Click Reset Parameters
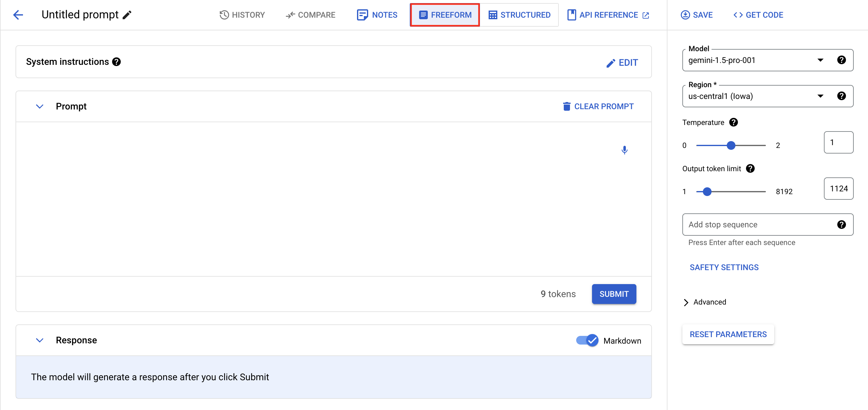868x410 pixels. pos(728,334)
